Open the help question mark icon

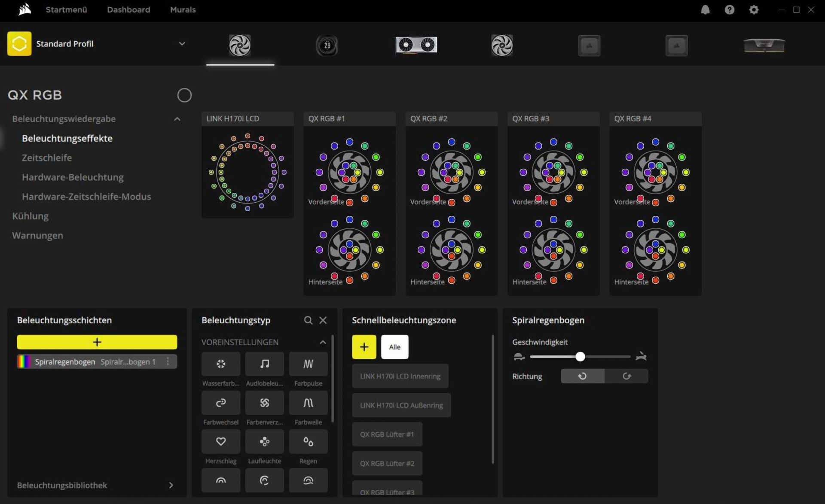[x=729, y=9]
